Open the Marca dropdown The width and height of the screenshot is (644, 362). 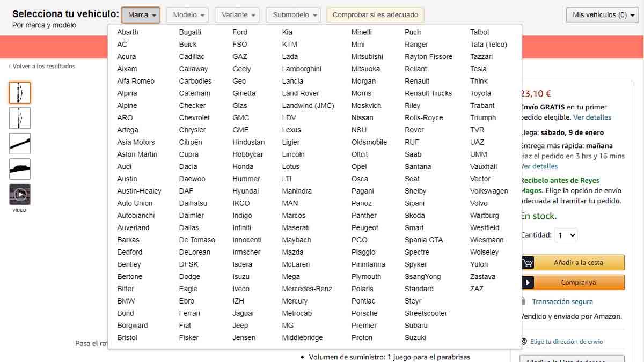point(141,15)
